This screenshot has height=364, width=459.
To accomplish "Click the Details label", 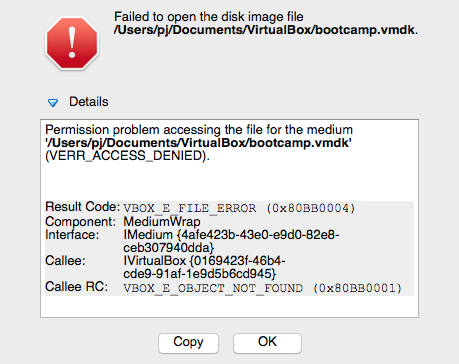I will click(x=89, y=102).
